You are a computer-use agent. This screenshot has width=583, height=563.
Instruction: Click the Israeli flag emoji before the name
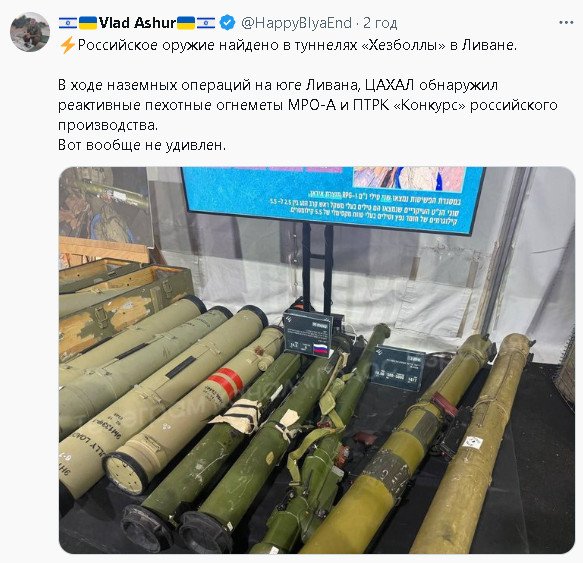(68, 23)
